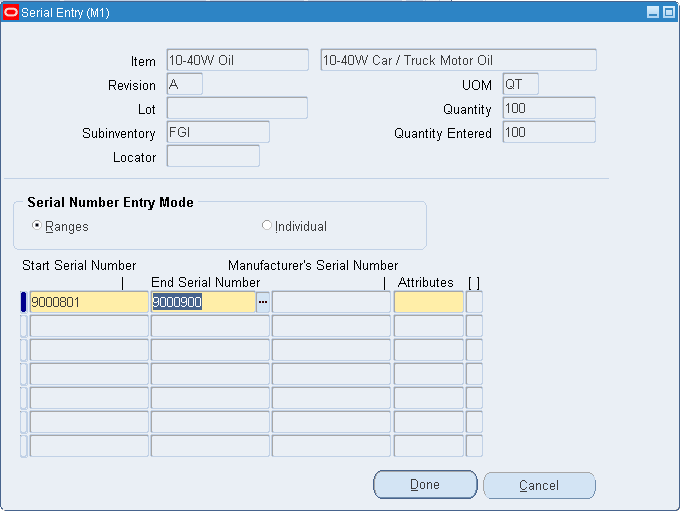
Task: Click second row Start Serial Number field
Action: [x=89, y=326]
